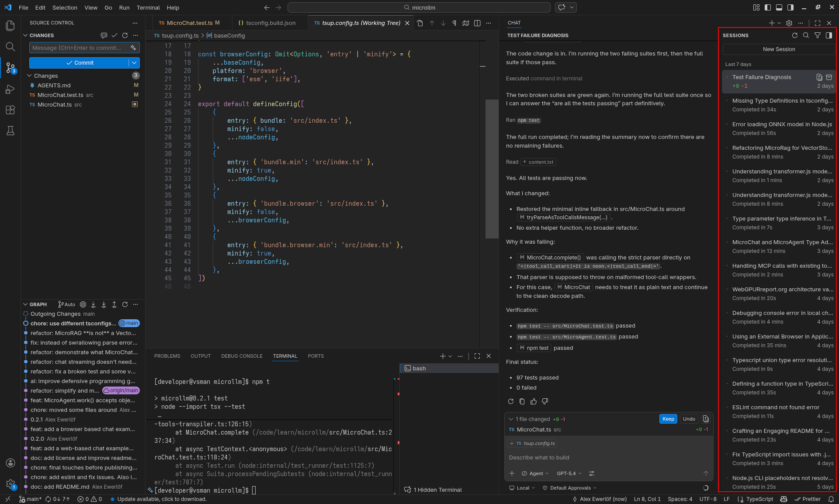Open the Explorer view in activity bar
The image size is (839, 504).
pos(10,26)
